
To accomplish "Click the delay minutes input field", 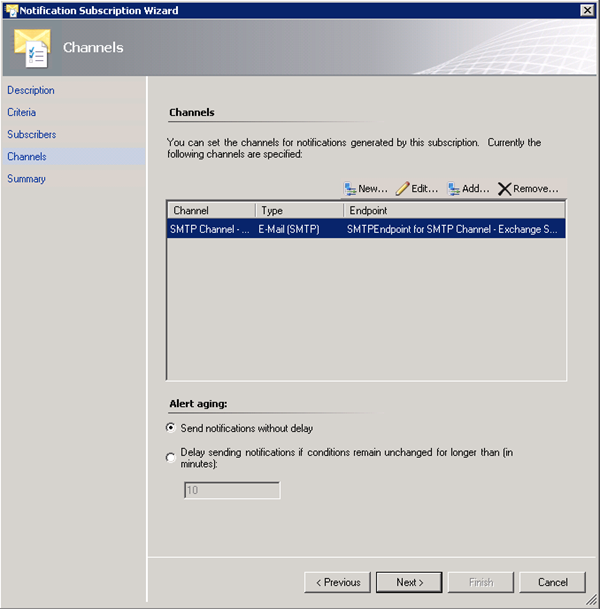I will 232,490.
